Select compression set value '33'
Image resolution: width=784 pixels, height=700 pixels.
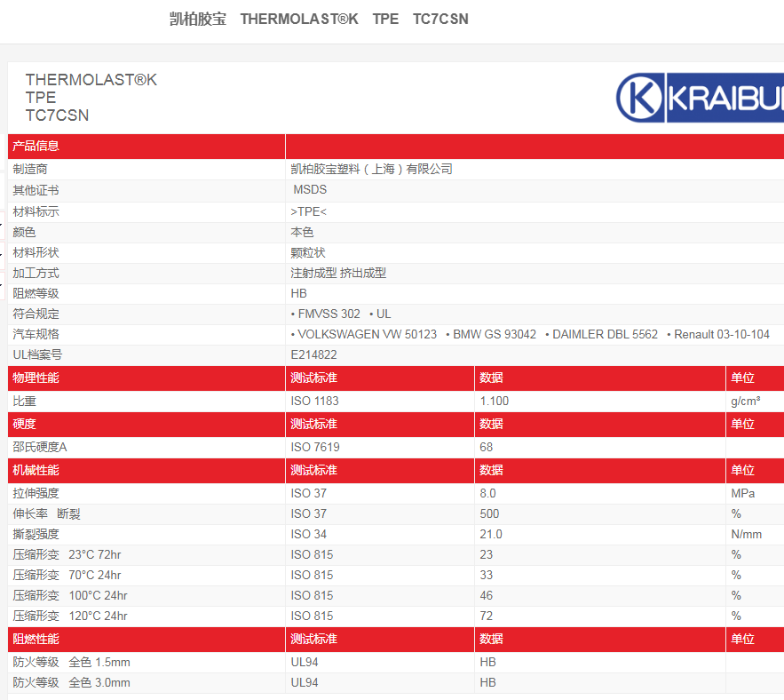click(x=486, y=576)
